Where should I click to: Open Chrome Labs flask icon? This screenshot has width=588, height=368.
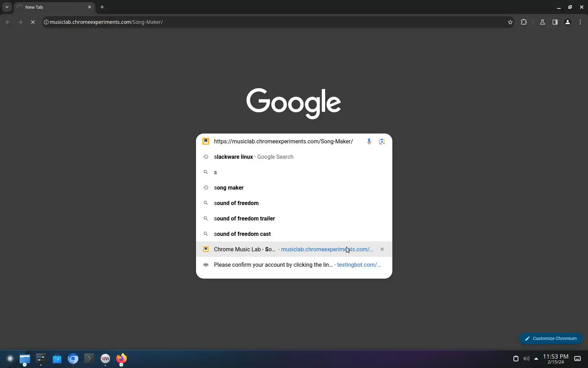(542, 22)
